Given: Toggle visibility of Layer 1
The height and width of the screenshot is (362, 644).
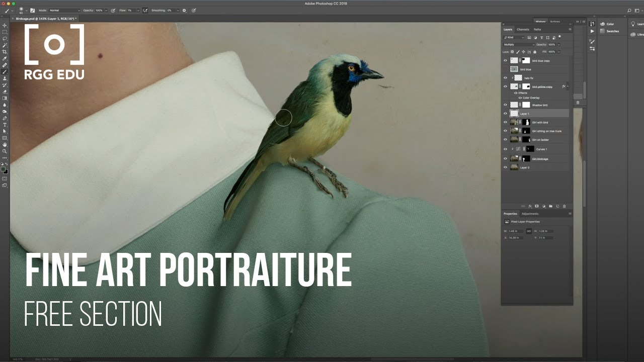Looking at the screenshot, I should (x=506, y=114).
